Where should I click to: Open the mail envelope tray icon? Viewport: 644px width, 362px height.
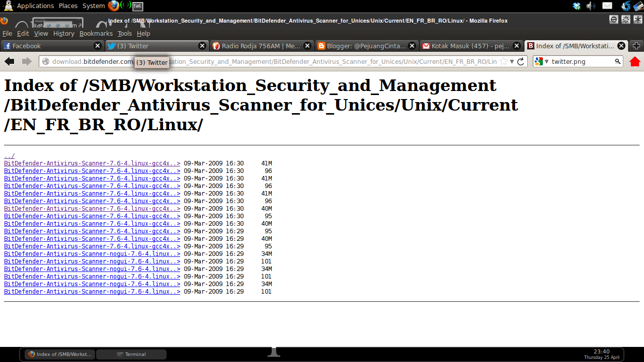pos(607,6)
